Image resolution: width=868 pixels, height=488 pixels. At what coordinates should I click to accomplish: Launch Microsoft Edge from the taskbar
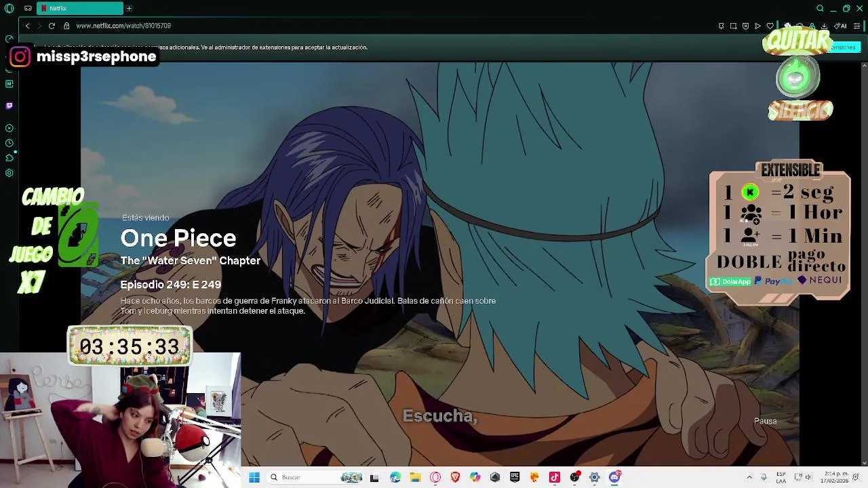click(395, 477)
